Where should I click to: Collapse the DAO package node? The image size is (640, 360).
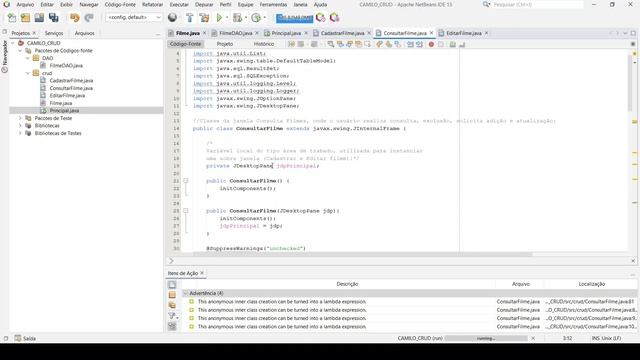pos(28,58)
